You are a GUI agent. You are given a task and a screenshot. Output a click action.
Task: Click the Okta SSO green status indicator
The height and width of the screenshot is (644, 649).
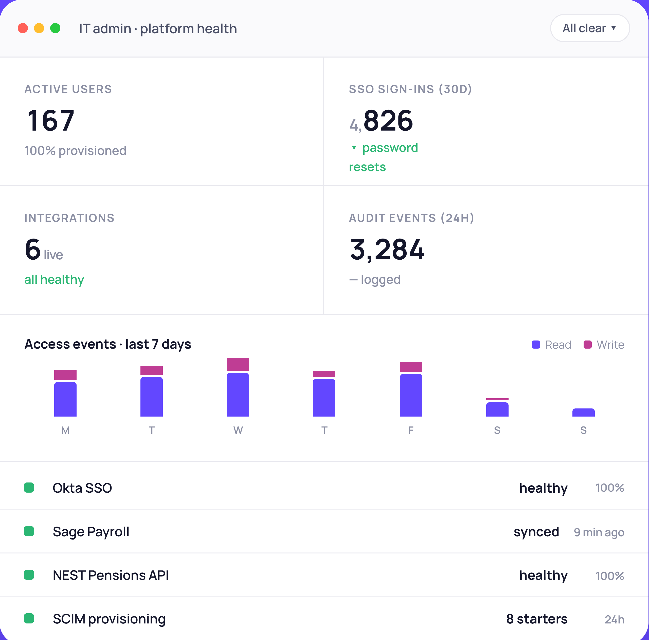click(29, 488)
